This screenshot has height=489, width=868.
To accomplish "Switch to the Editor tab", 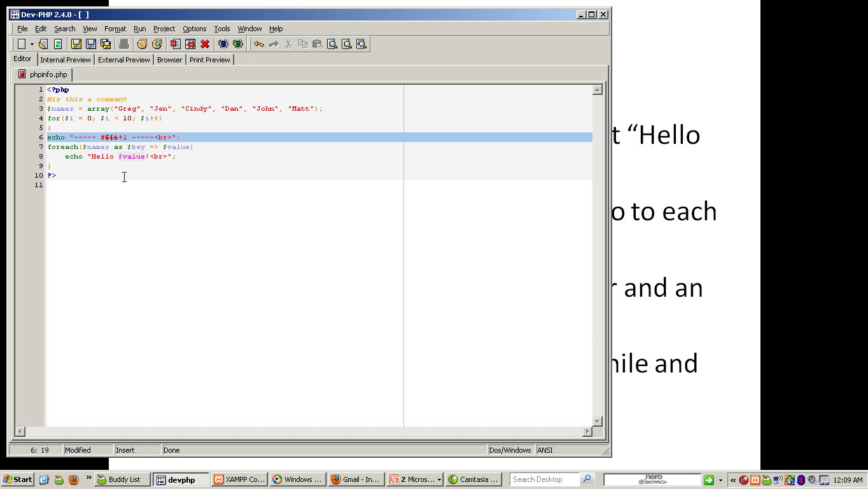I will pos(22,59).
